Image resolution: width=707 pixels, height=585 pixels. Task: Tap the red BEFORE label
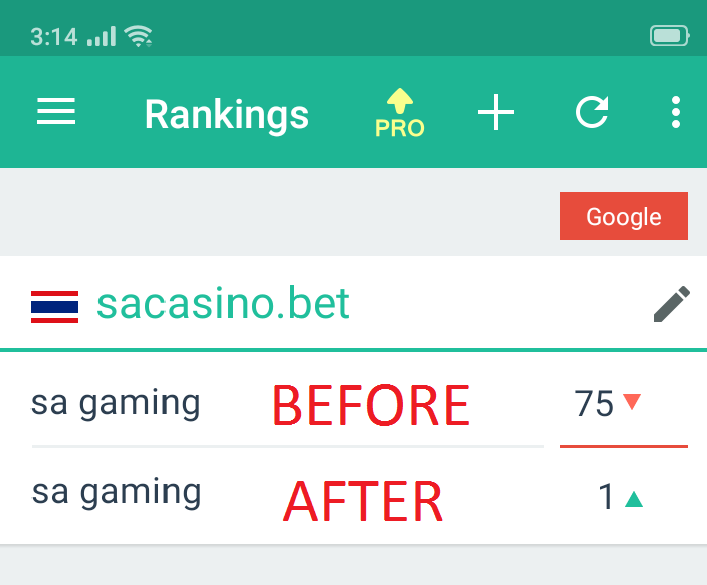tap(370, 406)
